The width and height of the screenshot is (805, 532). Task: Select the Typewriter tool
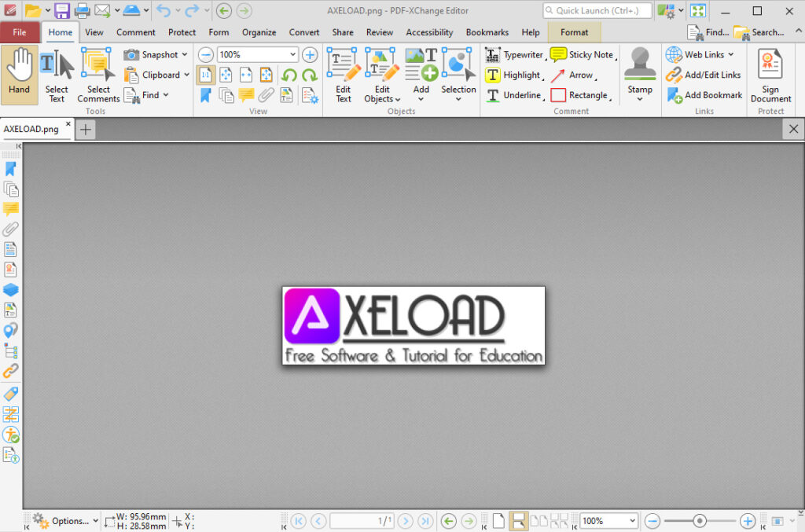514,54
